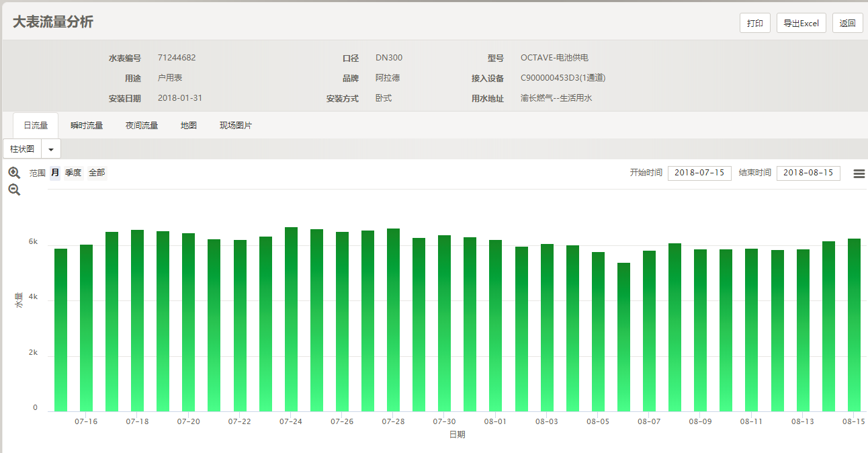This screenshot has width=868, height=453.
Task: Select the bar for 08-15
Action: tap(854, 325)
